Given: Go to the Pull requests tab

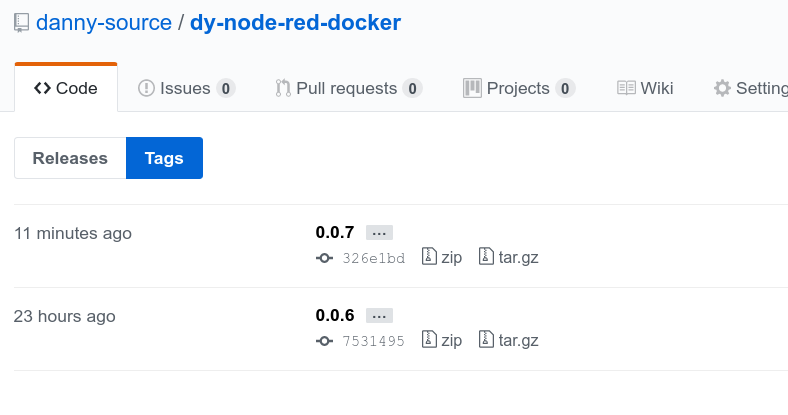Looking at the screenshot, I should tap(348, 88).
